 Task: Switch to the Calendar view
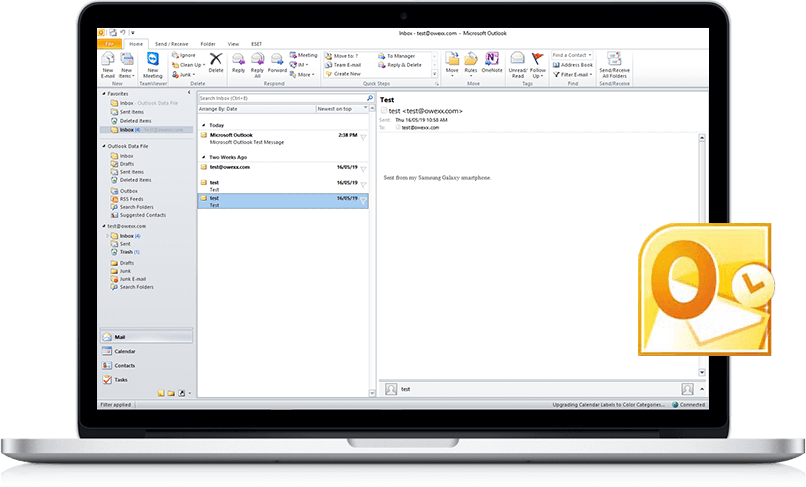146,351
